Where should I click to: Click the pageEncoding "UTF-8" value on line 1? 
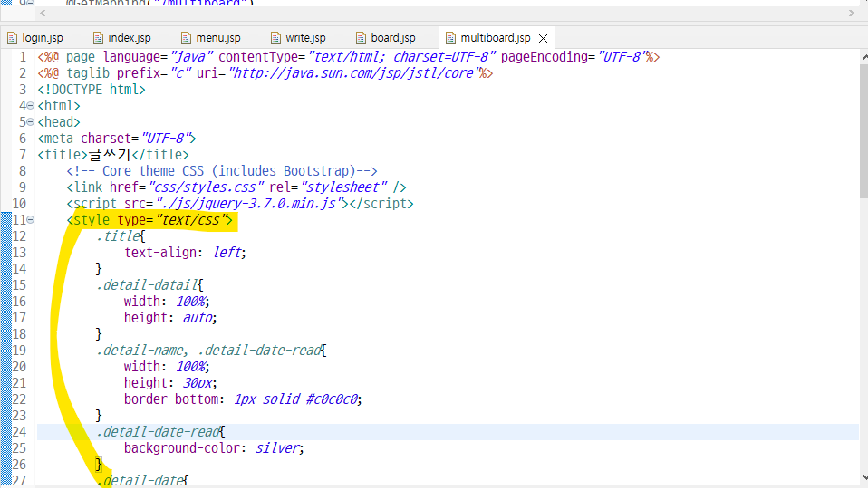pyautogui.click(x=622, y=57)
